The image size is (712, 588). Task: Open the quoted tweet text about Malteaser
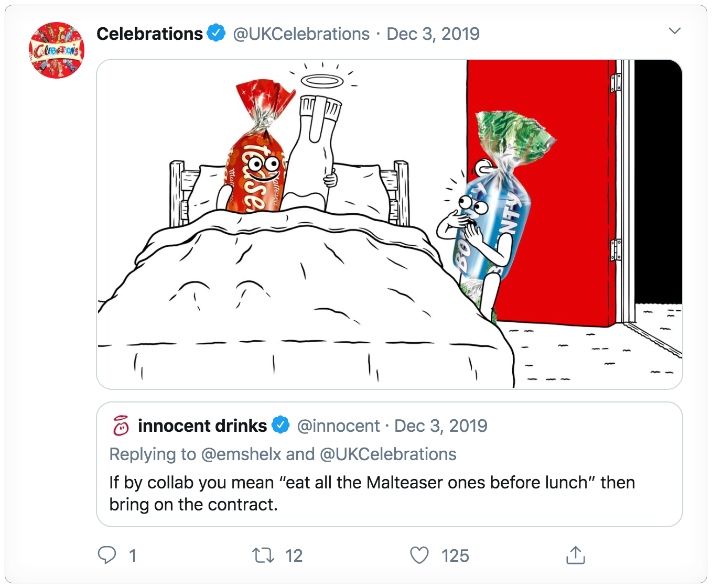(372, 493)
